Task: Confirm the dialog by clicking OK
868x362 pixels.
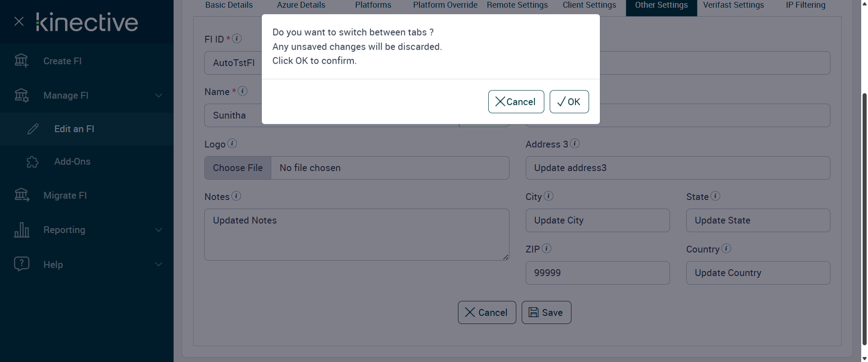Action: (x=569, y=102)
